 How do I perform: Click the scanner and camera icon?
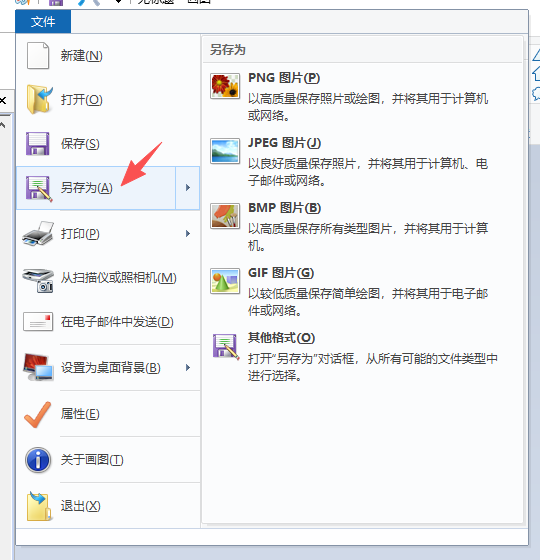[x=38, y=280]
